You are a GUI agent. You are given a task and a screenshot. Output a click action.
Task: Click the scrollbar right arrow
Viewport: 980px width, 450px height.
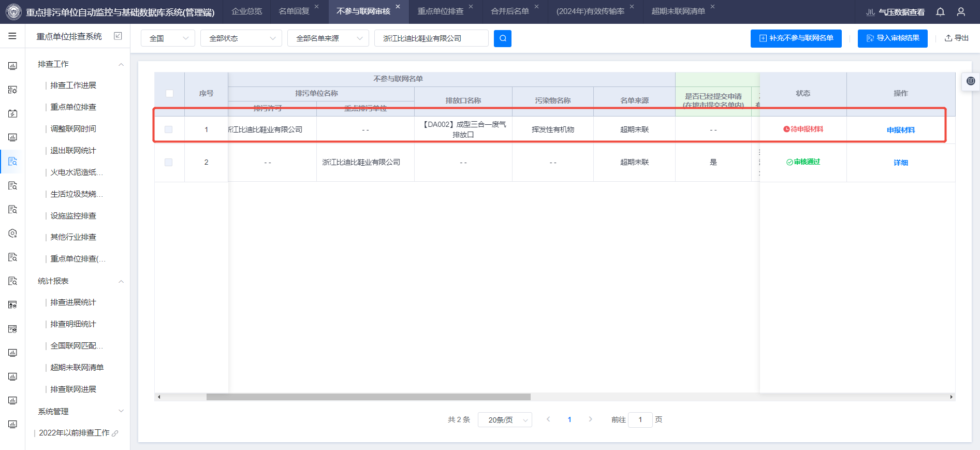(x=952, y=397)
